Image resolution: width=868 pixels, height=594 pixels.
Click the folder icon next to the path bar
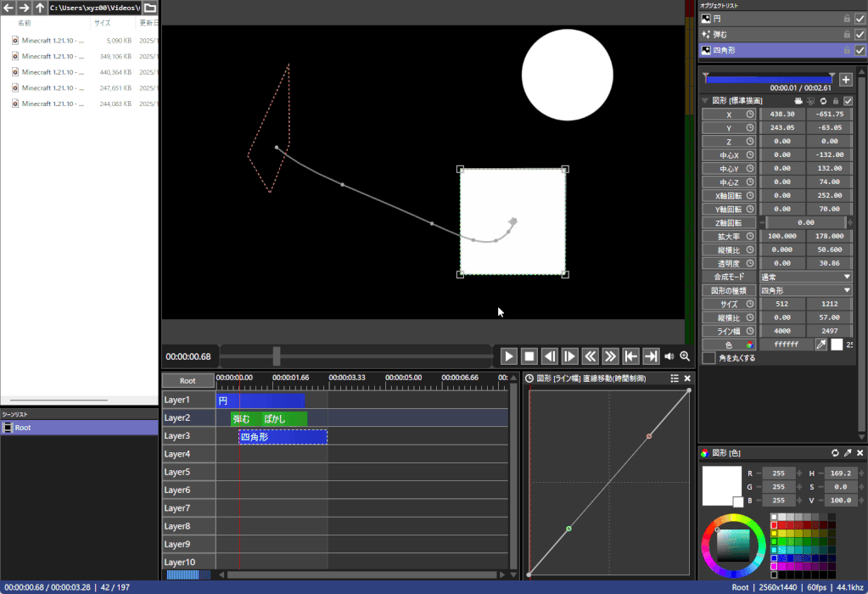pyautogui.click(x=148, y=7)
